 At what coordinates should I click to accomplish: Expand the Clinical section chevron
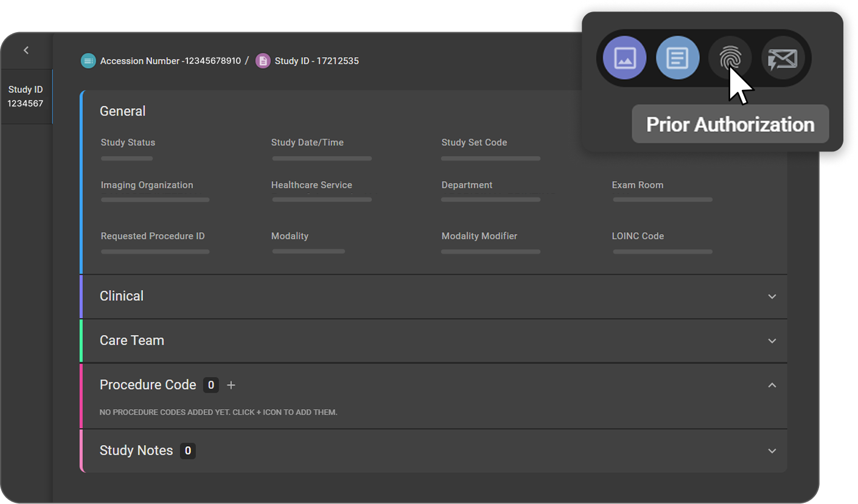click(772, 297)
